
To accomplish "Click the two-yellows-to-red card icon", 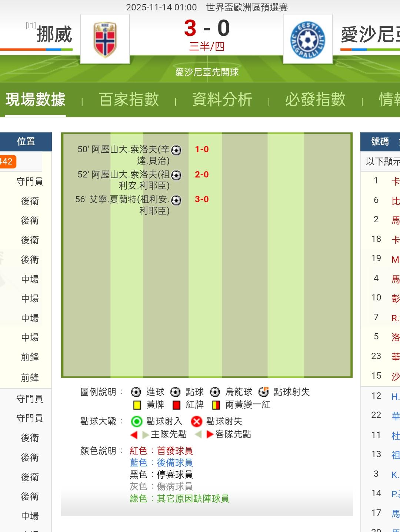I will click(216, 405).
